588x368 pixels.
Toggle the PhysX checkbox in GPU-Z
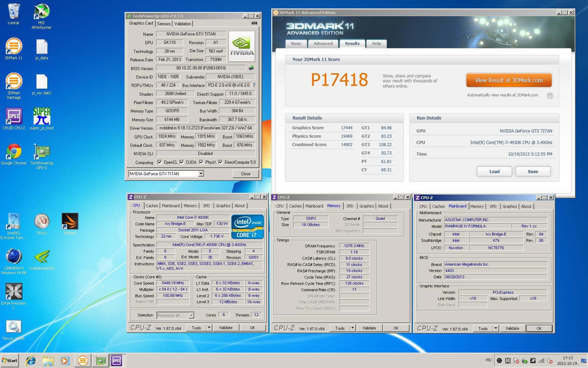[x=201, y=162]
